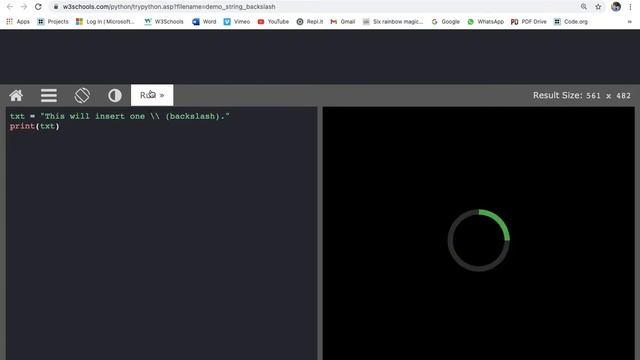
Task: Open the Log in Microsoft bookmark
Action: 105,22
